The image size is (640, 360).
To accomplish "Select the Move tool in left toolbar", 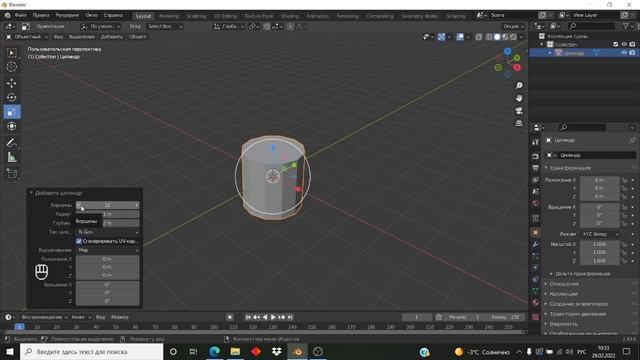I will click(x=11, y=83).
